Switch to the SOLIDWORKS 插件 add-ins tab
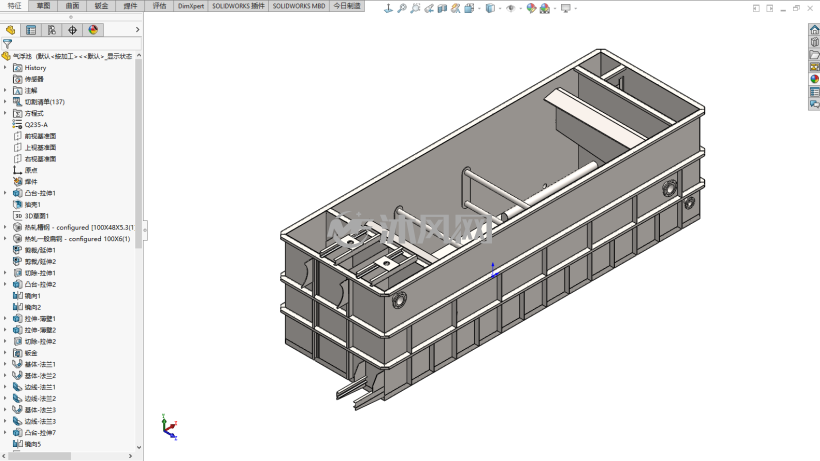The image size is (820, 461). [238, 6]
